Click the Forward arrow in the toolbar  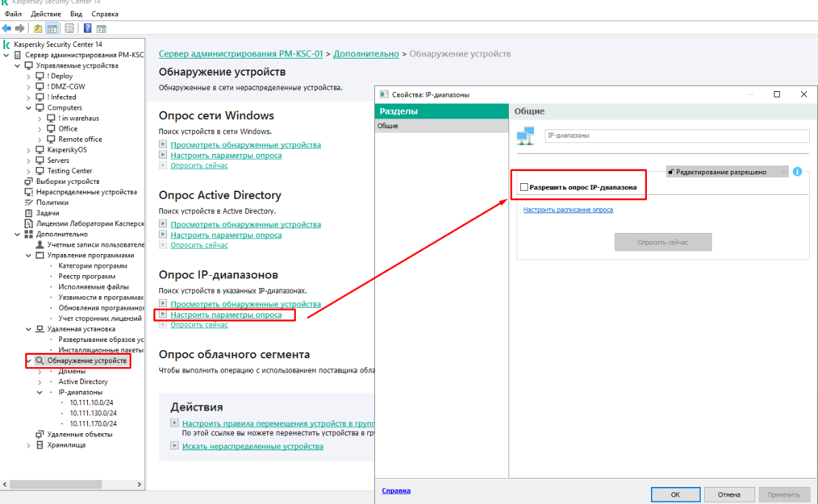pos(20,29)
